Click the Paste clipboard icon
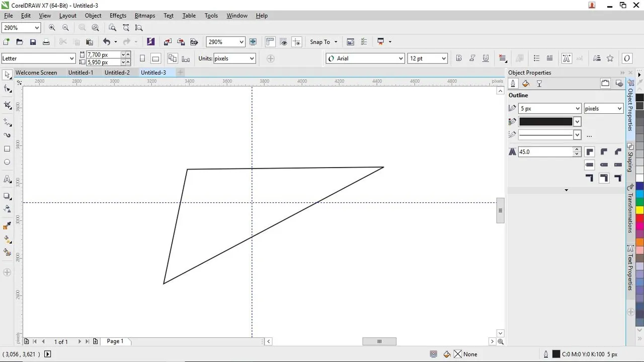The width and height of the screenshot is (644, 362). (x=90, y=42)
